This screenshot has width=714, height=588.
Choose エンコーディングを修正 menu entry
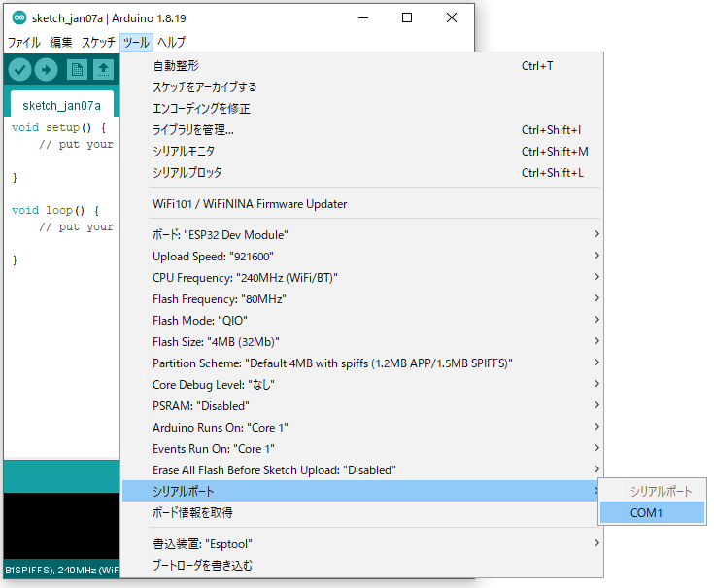(362, 109)
